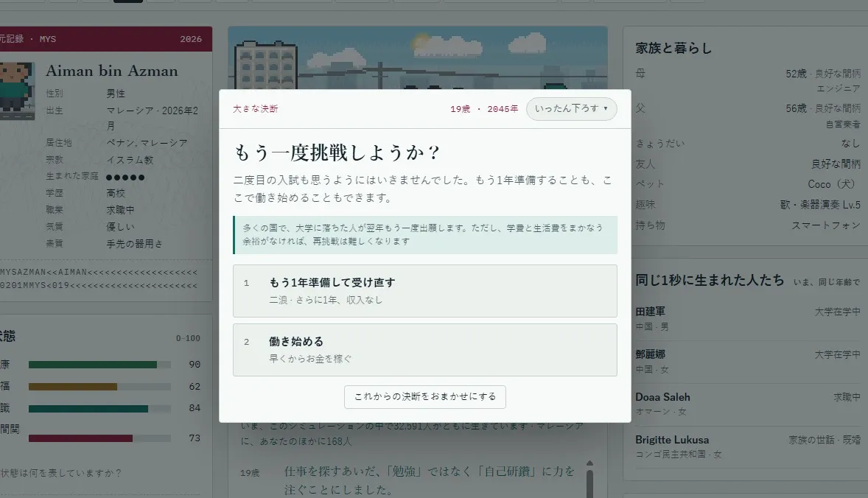
Task: Click Aiman's pixel avatar portrait
Action: (17, 91)
